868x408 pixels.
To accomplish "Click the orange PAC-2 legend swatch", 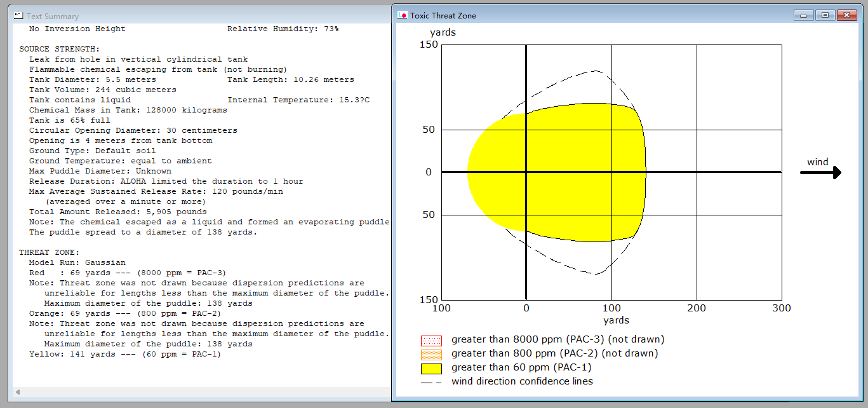I will [x=431, y=354].
